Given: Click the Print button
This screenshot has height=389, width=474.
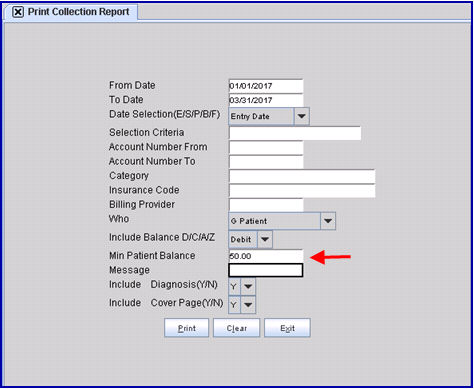Looking at the screenshot, I should [x=187, y=328].
